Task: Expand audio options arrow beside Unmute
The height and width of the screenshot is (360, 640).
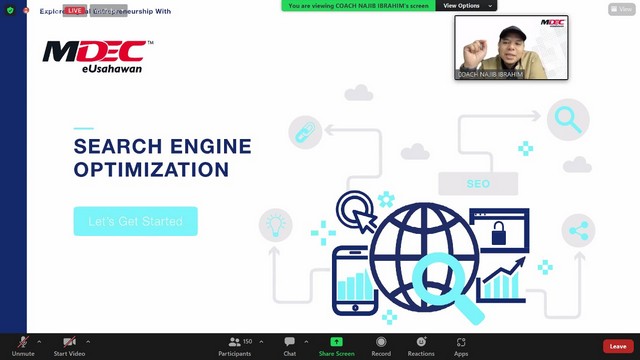Action: tap(39, 342)
